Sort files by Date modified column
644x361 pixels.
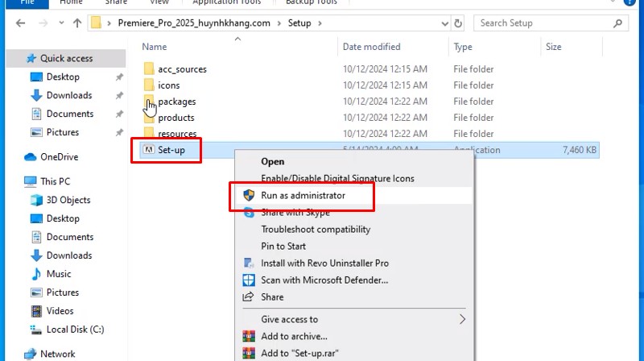(371, 47)
